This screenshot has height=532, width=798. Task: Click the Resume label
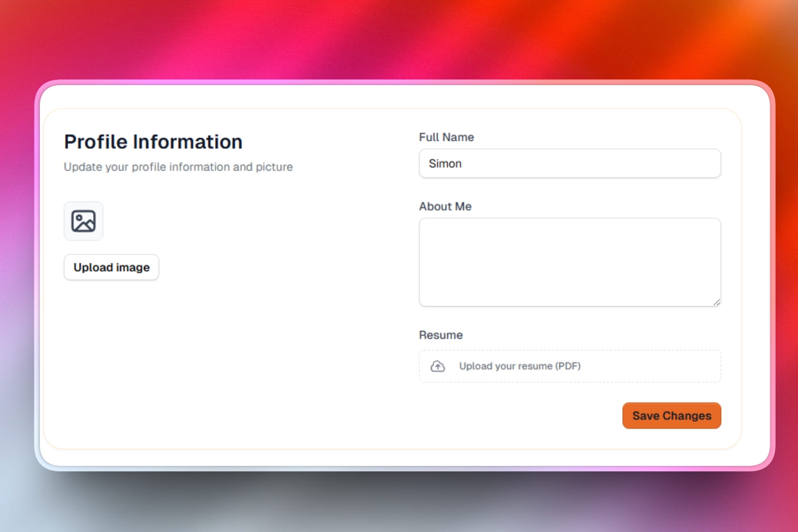[x=441, y=335]
